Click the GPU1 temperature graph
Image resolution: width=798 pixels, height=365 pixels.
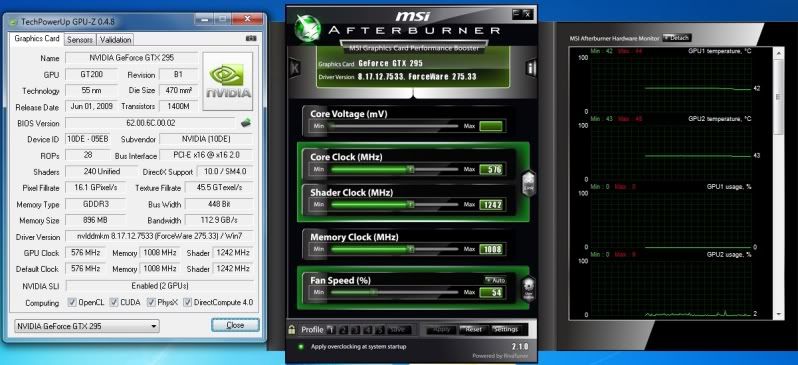point(671,84)
